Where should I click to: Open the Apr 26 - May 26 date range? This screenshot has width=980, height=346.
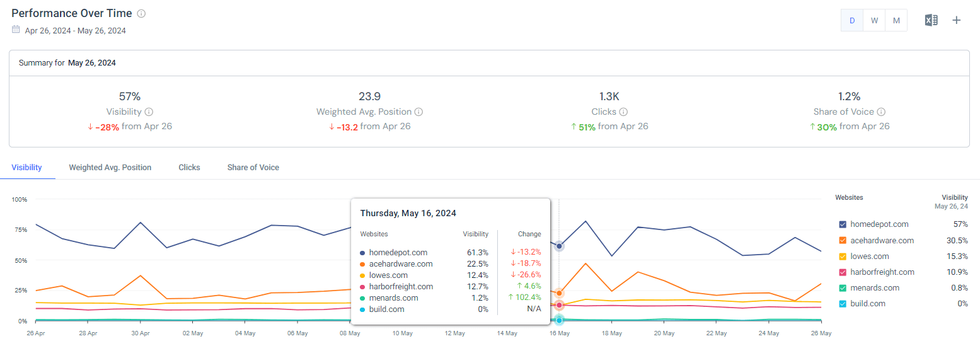pos(75,30)
